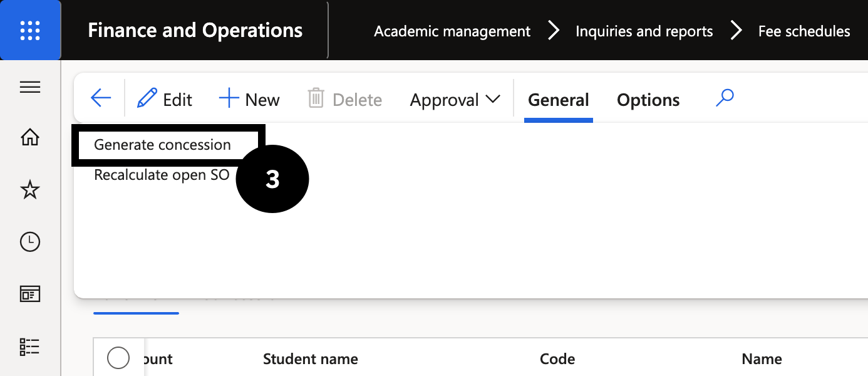Switch to the General tab
868x376 pixels.
(x=559, y=100)
